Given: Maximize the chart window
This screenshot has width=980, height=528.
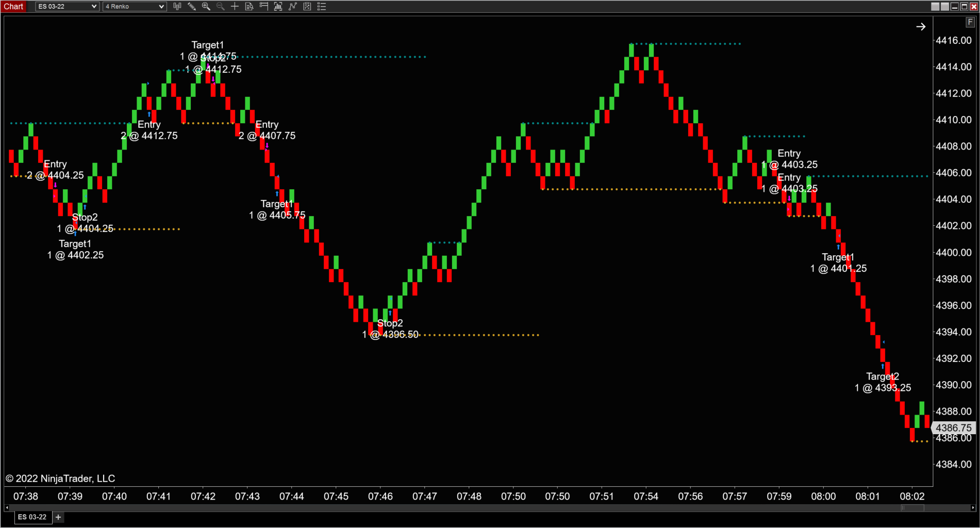Looking at the screenshot, I should click(x=964, y=6).
